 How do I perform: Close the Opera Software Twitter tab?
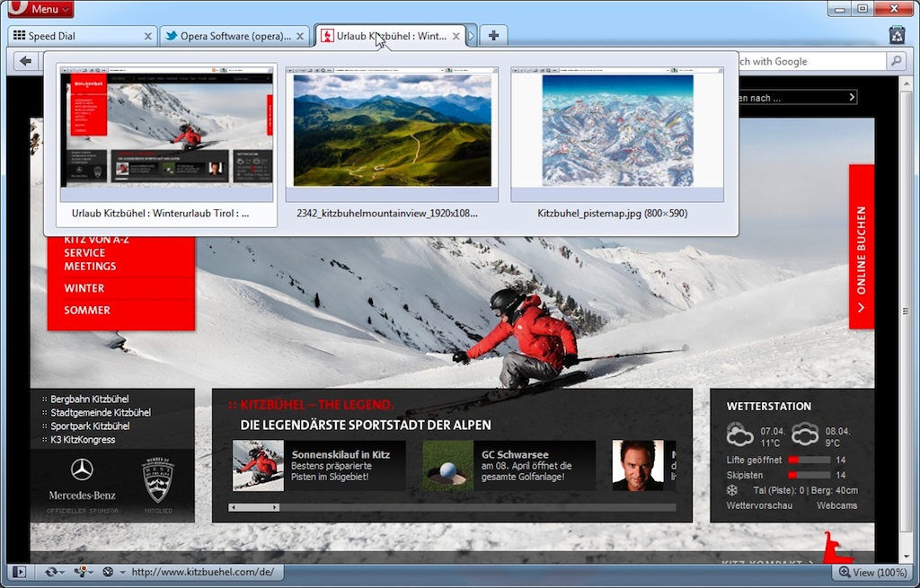coord(301,37)
